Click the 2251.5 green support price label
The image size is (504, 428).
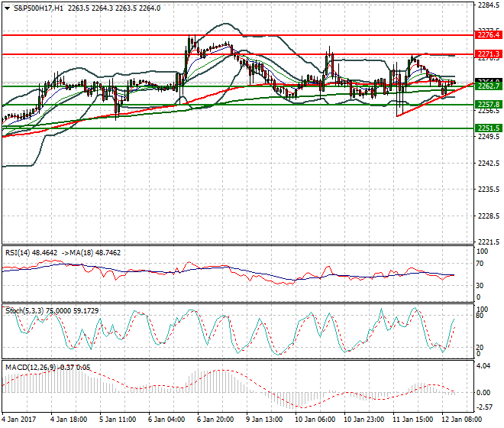pos(488,128)
